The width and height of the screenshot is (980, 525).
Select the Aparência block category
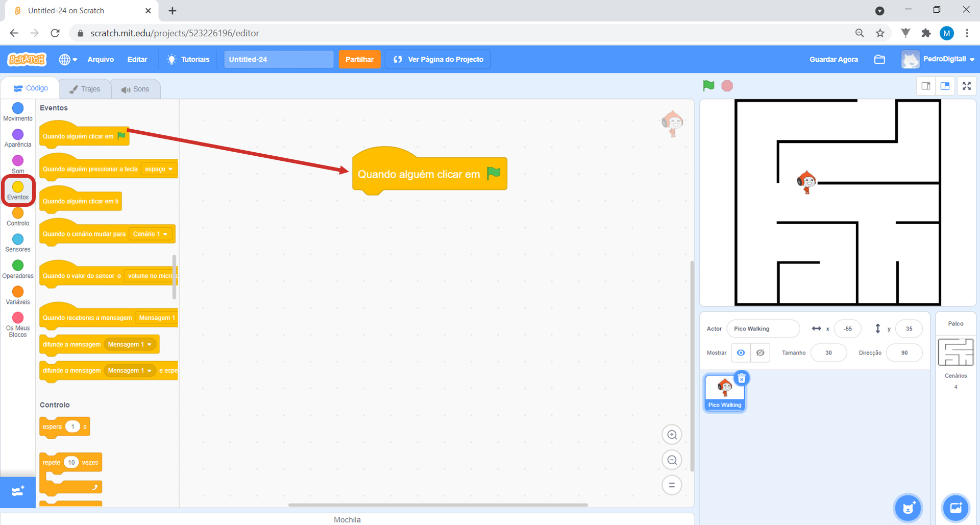[18, 138]
